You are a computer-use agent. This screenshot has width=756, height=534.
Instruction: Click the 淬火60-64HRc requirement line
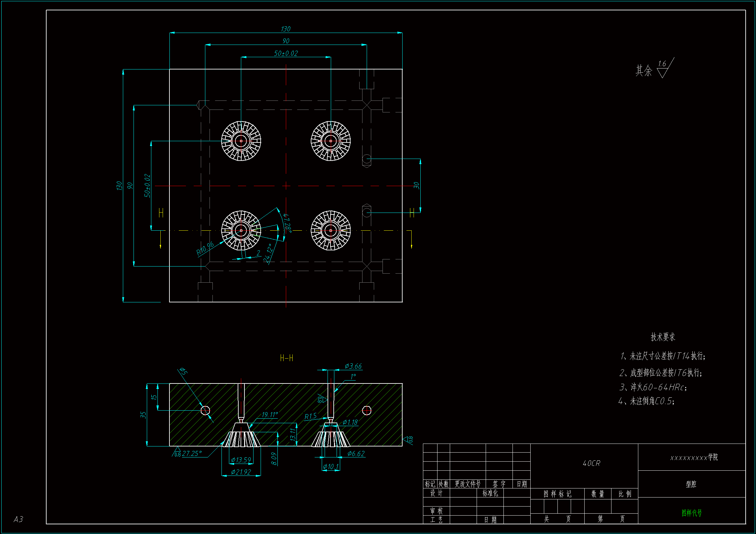[653, 387]
